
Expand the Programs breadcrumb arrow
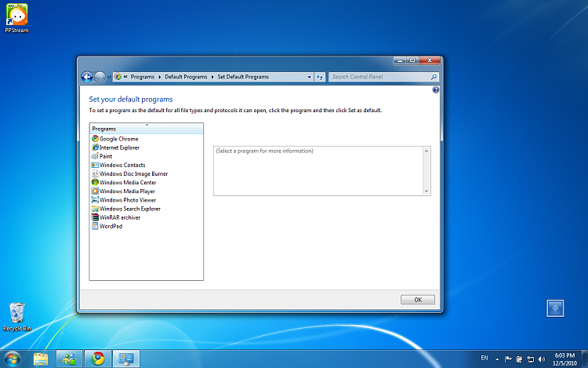[160, 77]
